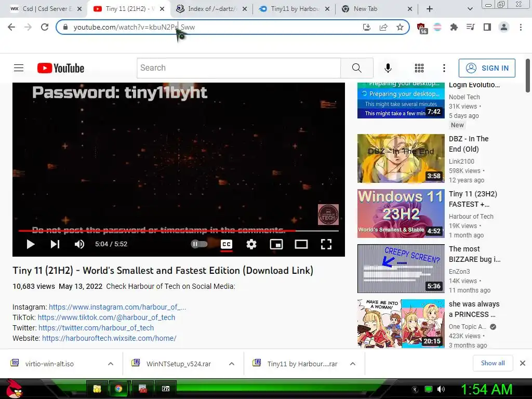532x399 pixels.
Task: Click the install/download page icon in the address bar
Action: (366, 27)
